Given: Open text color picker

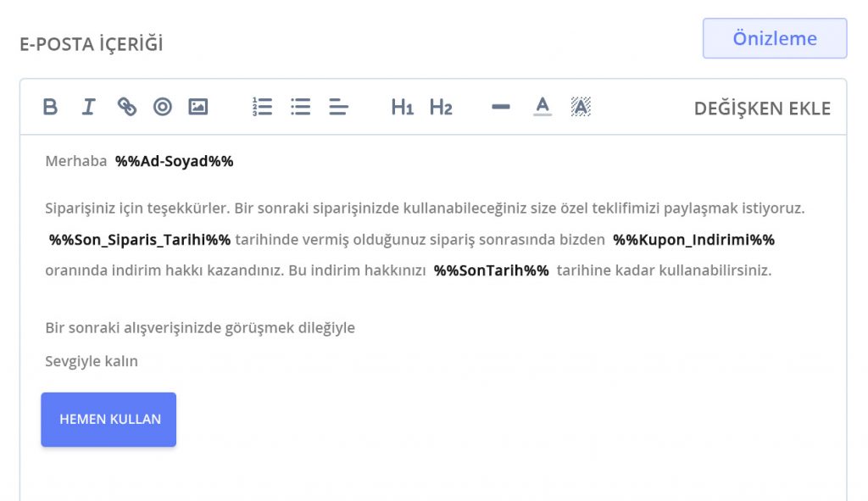Looking at the screenshot, I should [542, 107].
